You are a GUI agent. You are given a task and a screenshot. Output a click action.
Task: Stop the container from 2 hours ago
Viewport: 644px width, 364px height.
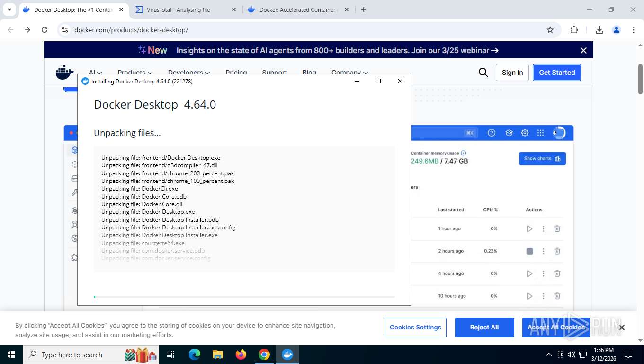[x=529, y=251]
